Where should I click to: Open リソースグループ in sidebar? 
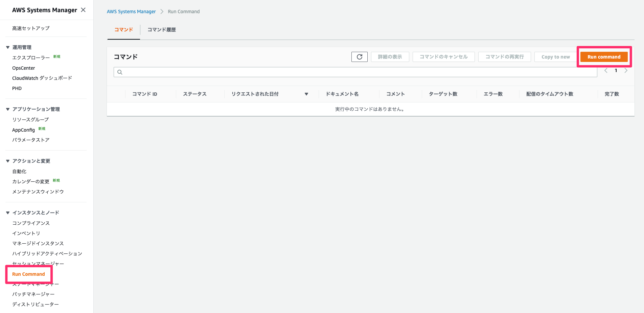pos(30,120)
